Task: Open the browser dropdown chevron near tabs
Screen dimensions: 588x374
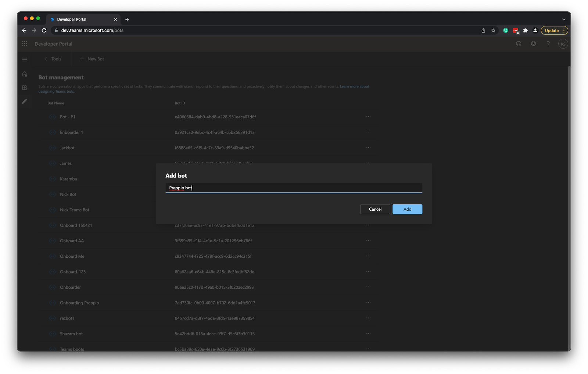Action: tap(563, 19)
